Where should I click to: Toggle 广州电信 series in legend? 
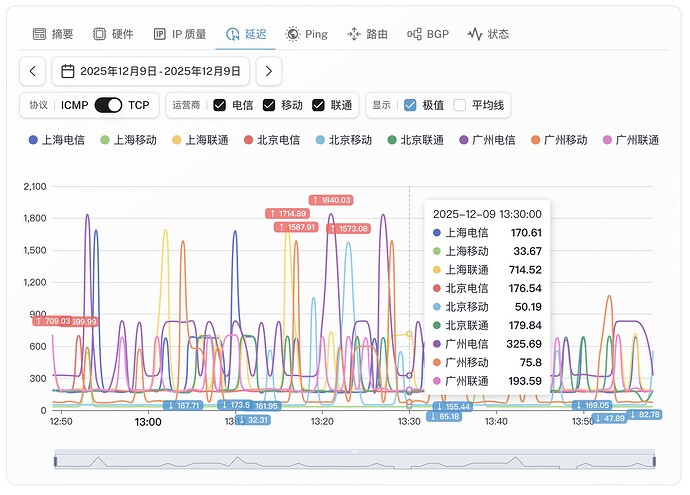(x=487, y=140)
